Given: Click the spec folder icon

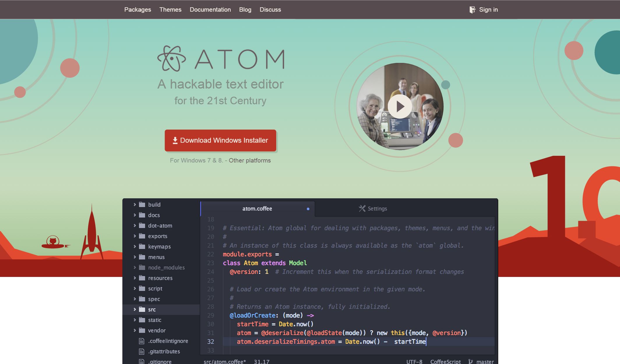Looking at the screenshot, I should 142,299.
